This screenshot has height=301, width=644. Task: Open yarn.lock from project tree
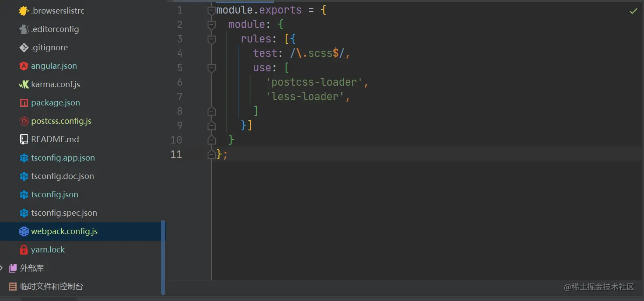(48, 250)
